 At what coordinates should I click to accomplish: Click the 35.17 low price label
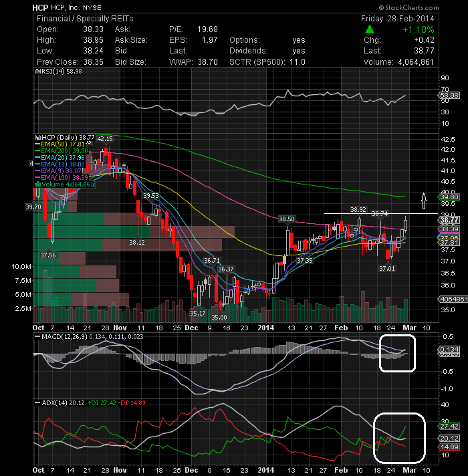pyautogui.click(x=198, y=313)
